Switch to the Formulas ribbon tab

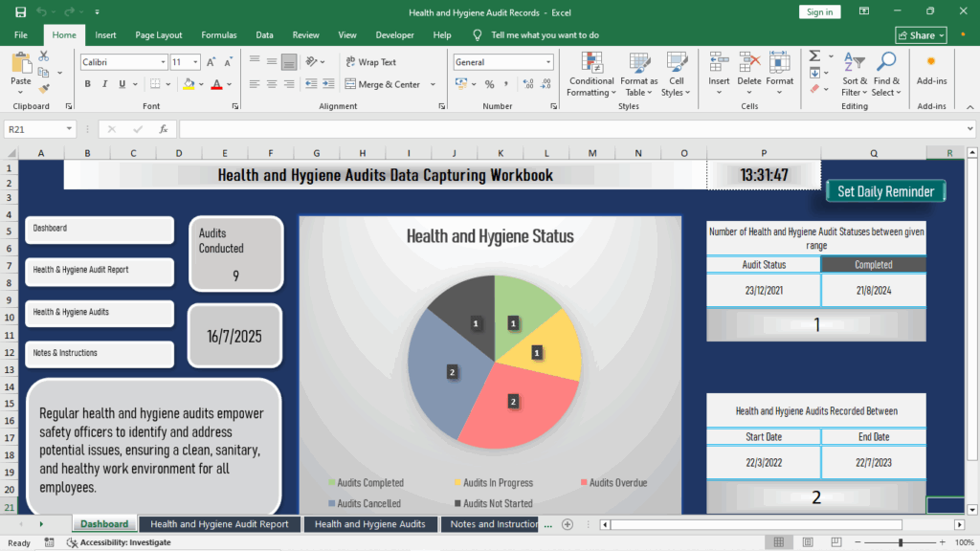click(x=219, y=34)
